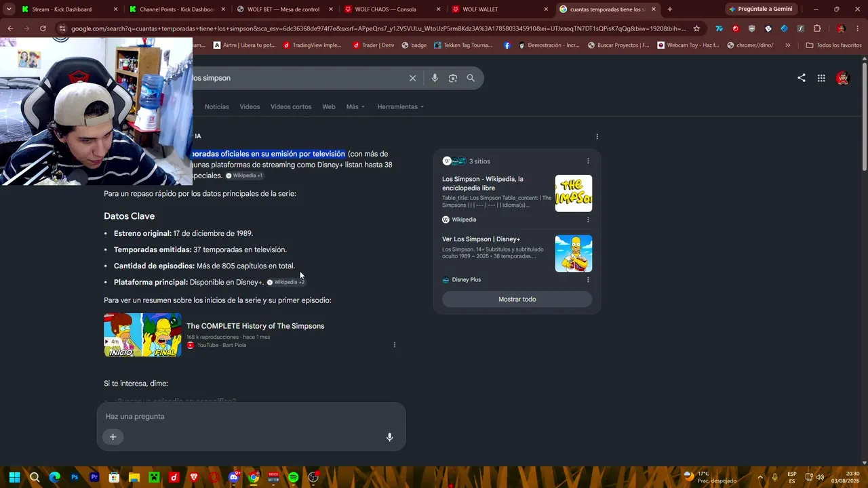Viewport: 868px width, 488px height.
Task: Add an attachment with the plus button
Action: (x=113, y=437)
